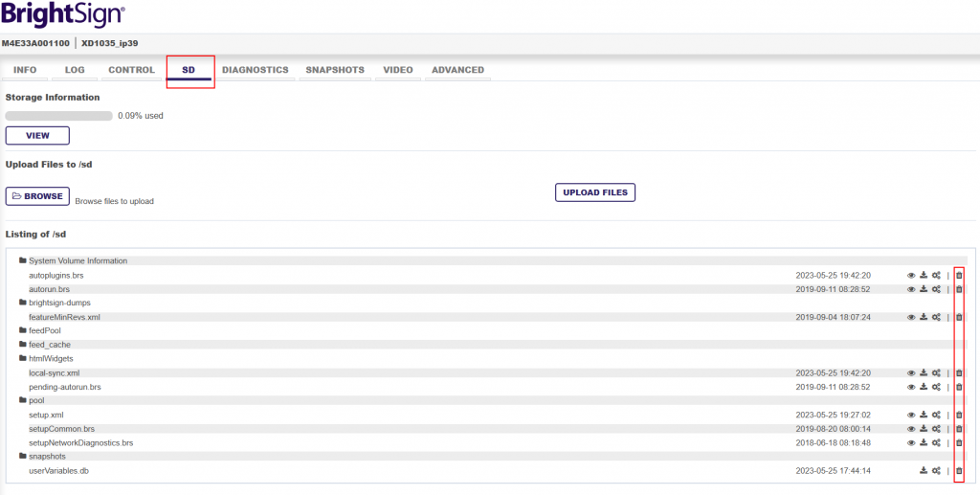Open the VIDEO tab

(x=398, y=70)
